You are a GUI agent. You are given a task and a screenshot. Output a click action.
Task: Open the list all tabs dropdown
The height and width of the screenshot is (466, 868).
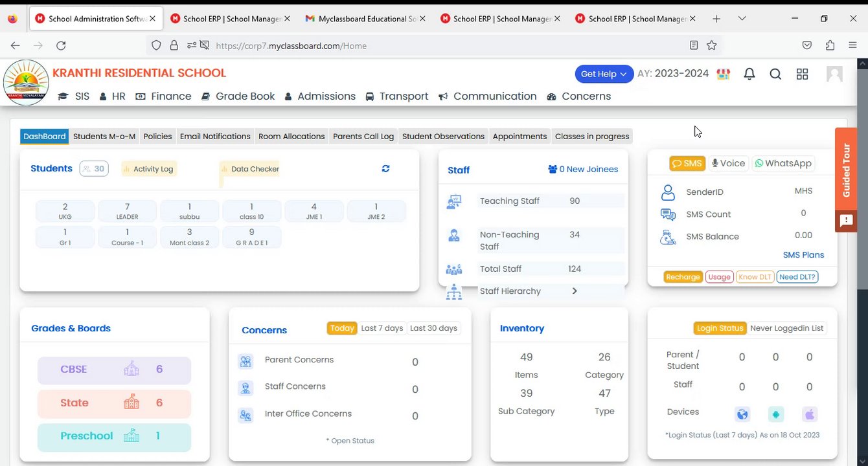pos(742,19)
